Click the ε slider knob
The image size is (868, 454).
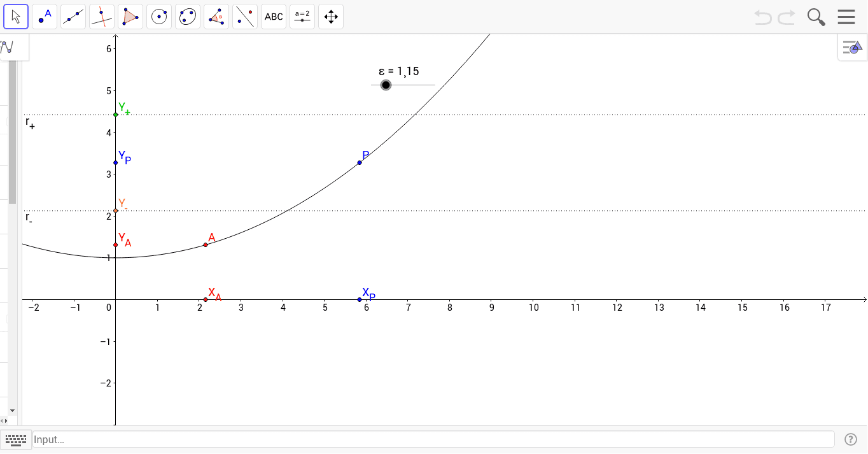coord(386,85)
